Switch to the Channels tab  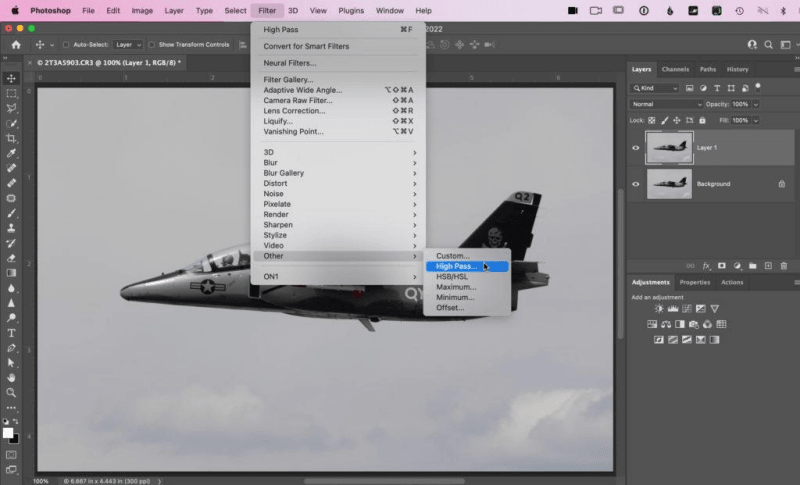tap(675, 69)
